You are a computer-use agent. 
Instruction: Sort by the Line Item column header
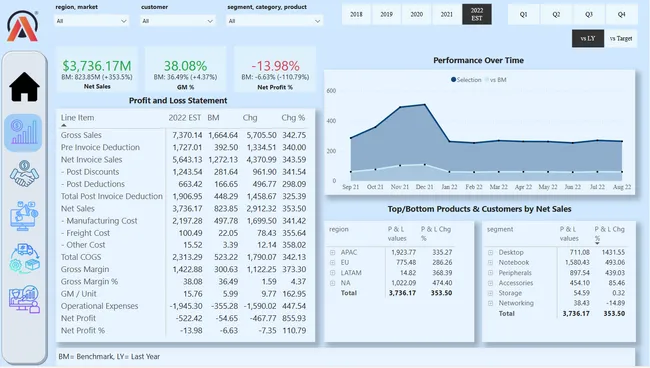pyautogui.click(x=78, y=118)
